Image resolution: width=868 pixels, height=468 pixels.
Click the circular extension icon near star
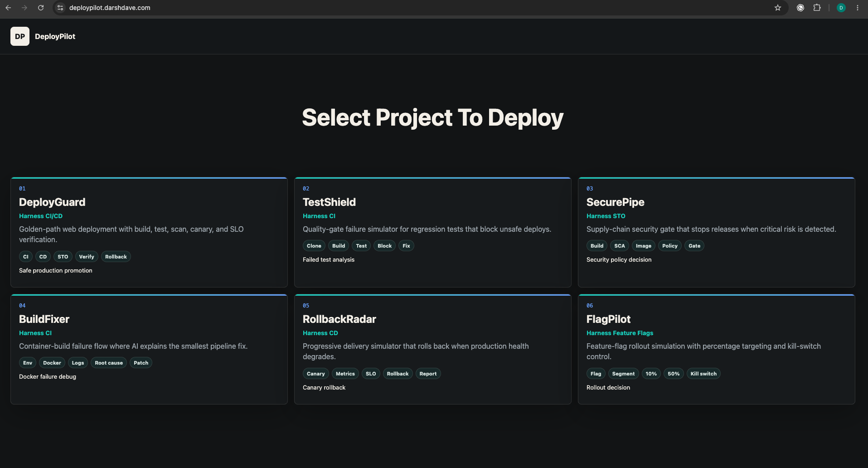coord(800,8)
